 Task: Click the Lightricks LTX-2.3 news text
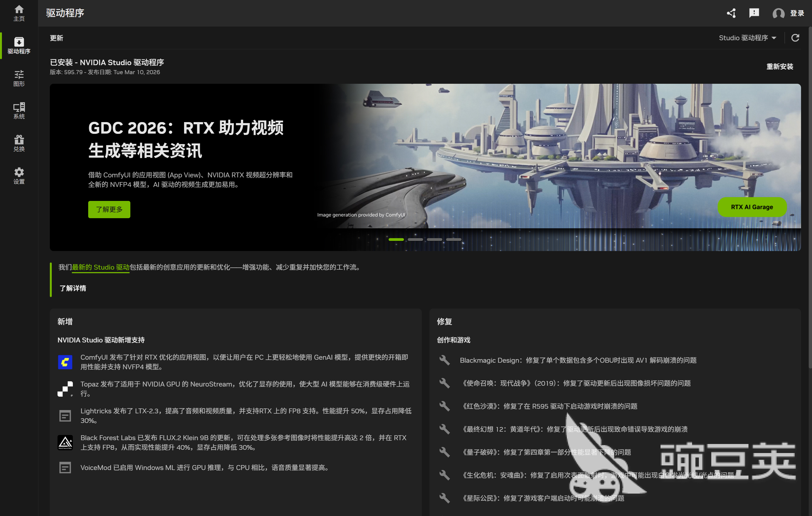coord(246,416)
